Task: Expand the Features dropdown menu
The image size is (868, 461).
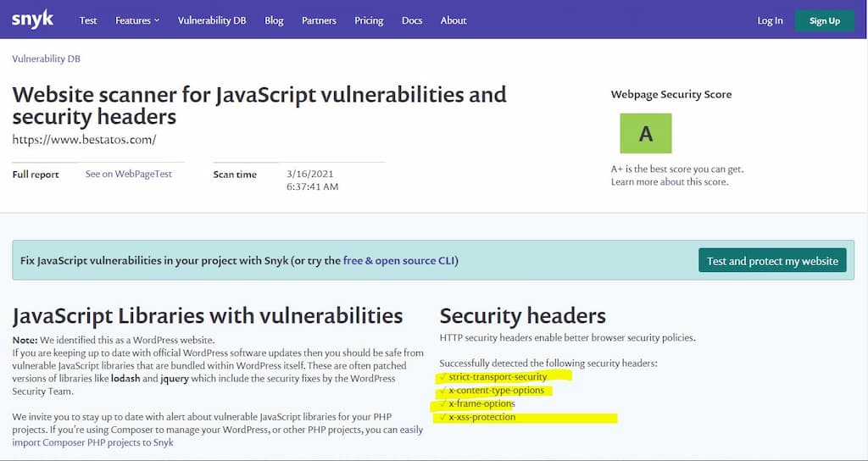Action: point(137,20)
